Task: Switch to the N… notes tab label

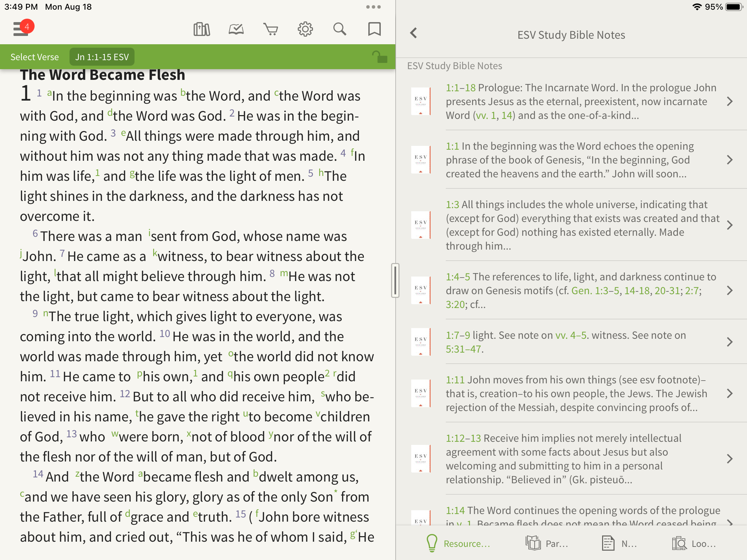Action: tap(629, 544)
